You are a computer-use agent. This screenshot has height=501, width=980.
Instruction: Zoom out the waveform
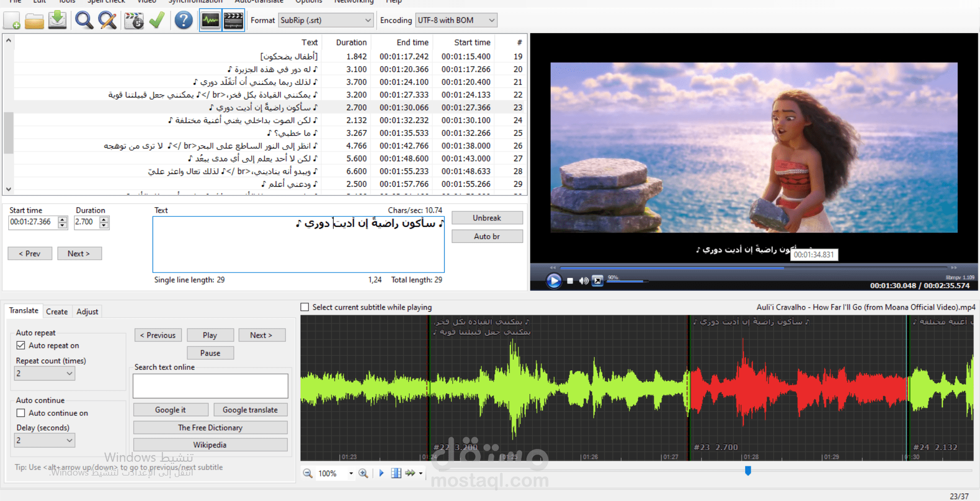click(x=308, y=473)
